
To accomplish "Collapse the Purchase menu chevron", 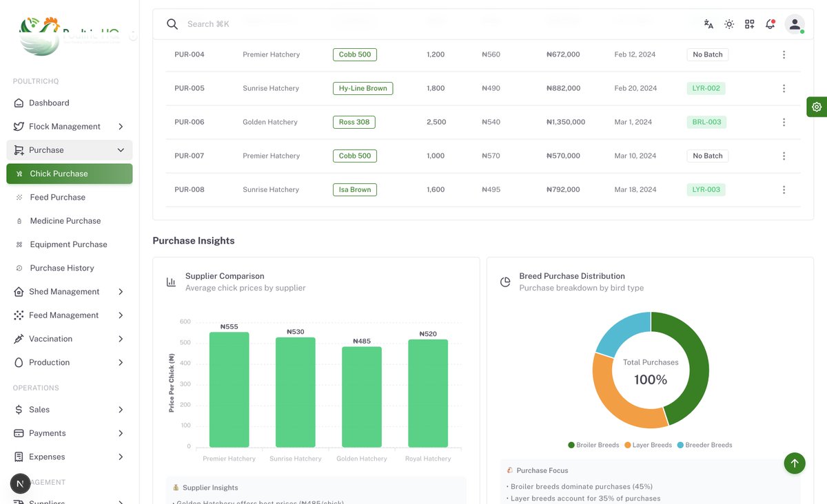I will coord(121,150).
